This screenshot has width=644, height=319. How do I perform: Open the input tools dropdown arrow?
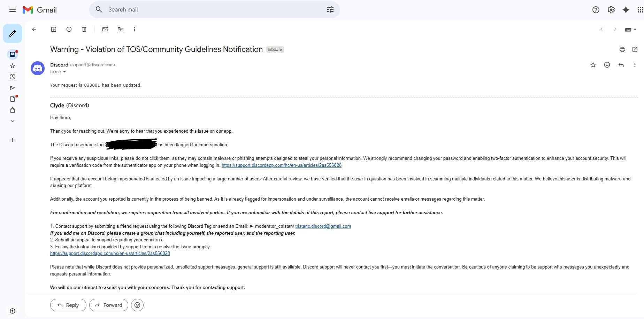pyautogui.click(x=635, y=30)
